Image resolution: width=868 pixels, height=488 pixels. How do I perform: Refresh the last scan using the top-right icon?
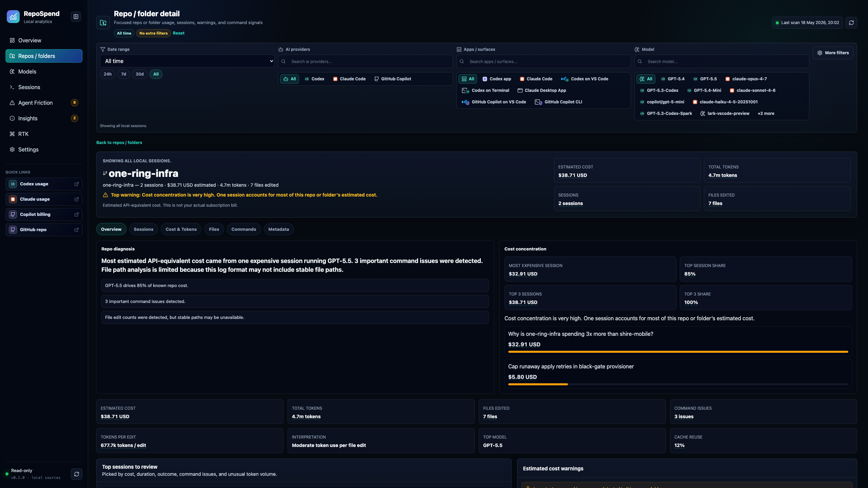point(851,23)
